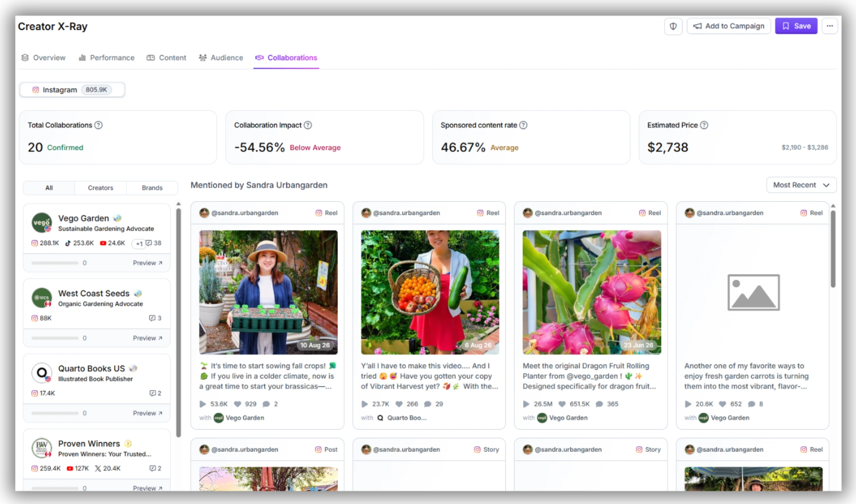
Task: Click the '-54.56%' collaboration impact value
Action: click(x=259, y=147)
